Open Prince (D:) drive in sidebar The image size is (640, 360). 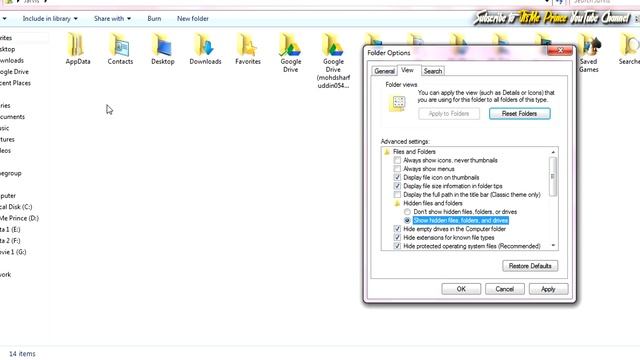19,218
